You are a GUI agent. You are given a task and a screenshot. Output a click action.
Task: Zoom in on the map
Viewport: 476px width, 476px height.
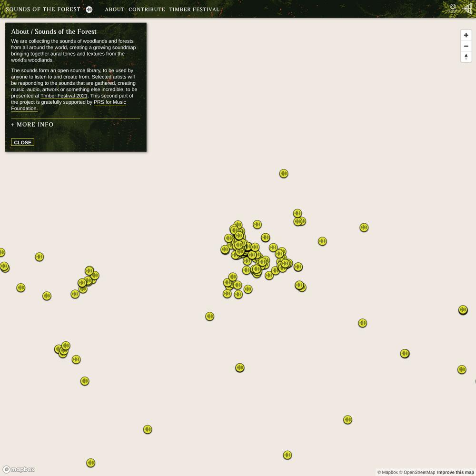pos(466,35)
